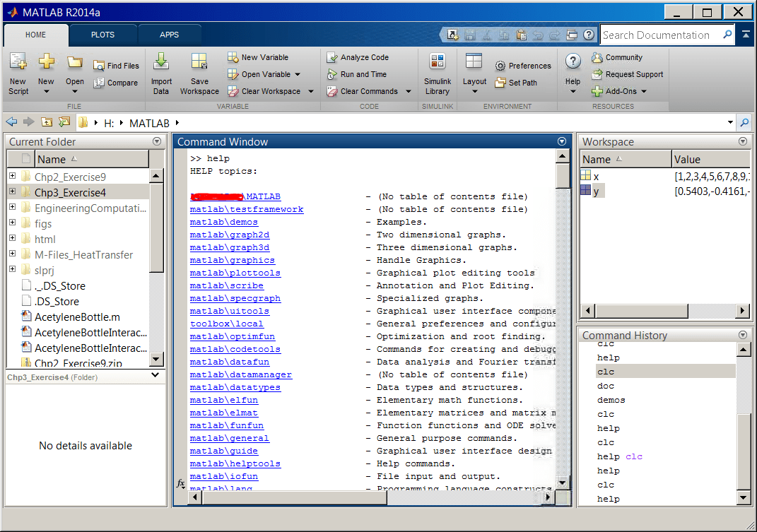Click the Save Workspace icon
This screenshot has width=757, height=532.
[x=199, y=73]
